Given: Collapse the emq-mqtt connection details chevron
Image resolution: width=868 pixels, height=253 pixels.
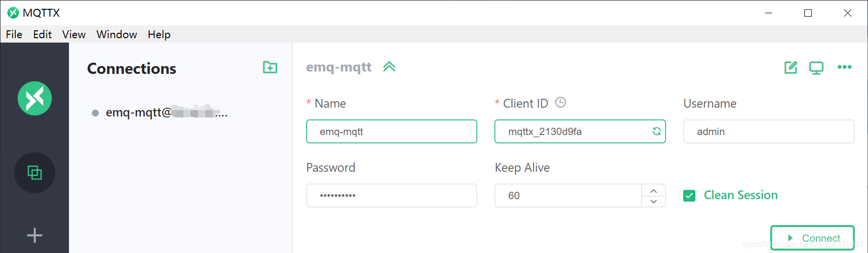Looking at the screenshot, I should click(389, 67).
